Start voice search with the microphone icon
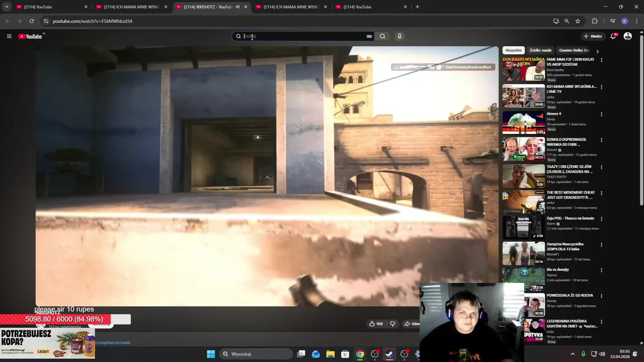 pos(399,36)
